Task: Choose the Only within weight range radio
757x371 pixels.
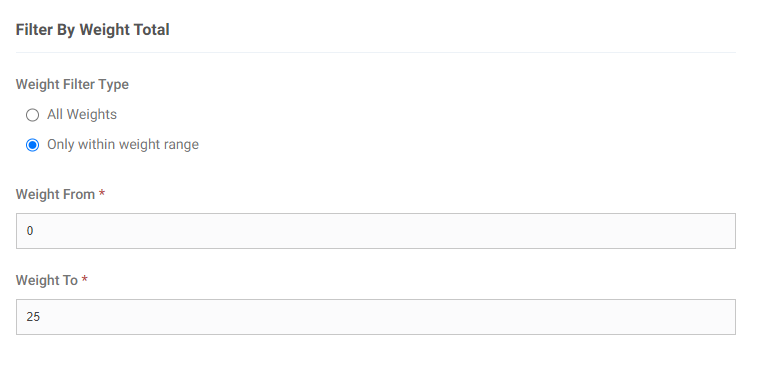Action: (32, 145)
